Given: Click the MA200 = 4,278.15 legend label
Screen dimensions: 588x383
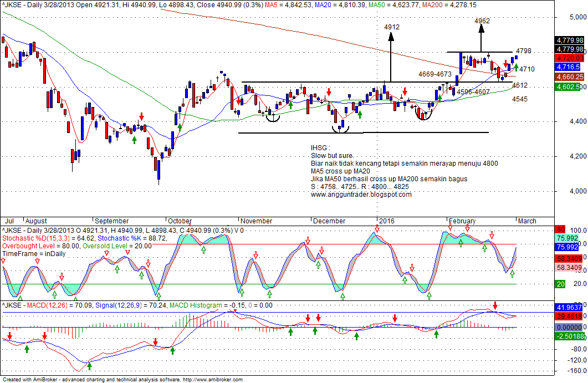Looking at the screenshot, I should 449,5.
